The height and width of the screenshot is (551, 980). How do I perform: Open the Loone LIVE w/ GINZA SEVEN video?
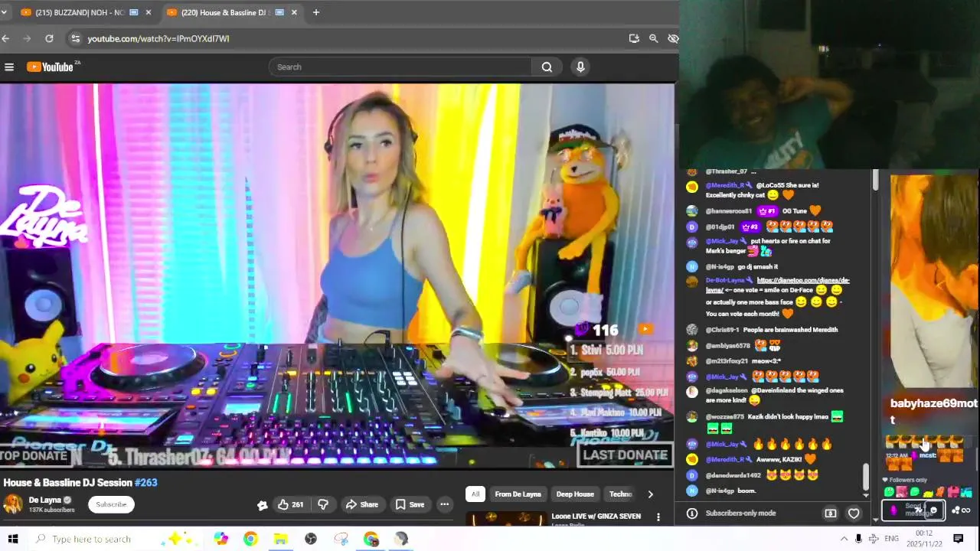click(x=596, y=517)
